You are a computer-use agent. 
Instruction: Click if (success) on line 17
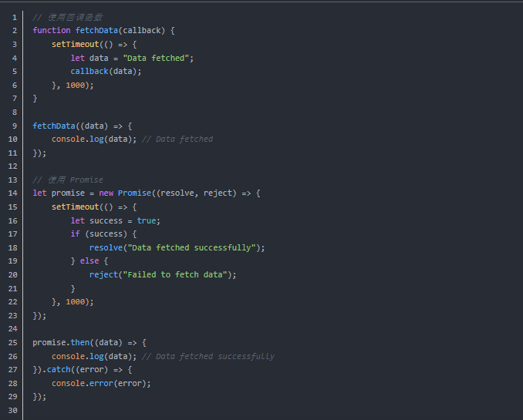[99, 234]
